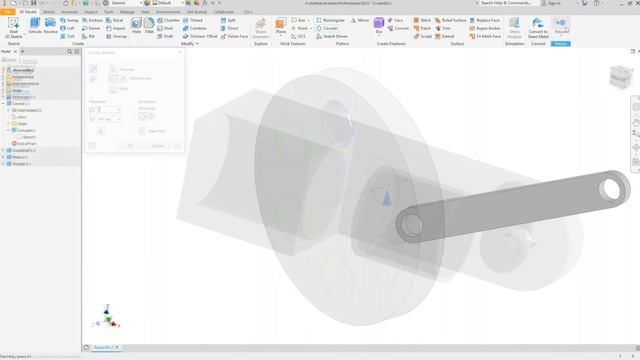Select the Assembly root node in browser

coord(20,70)
